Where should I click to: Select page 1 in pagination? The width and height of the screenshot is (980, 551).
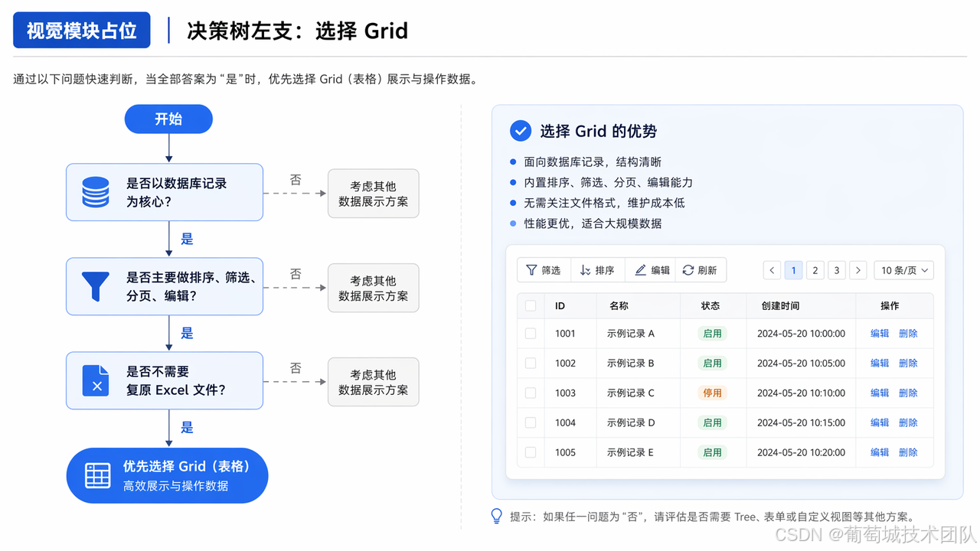793,270
